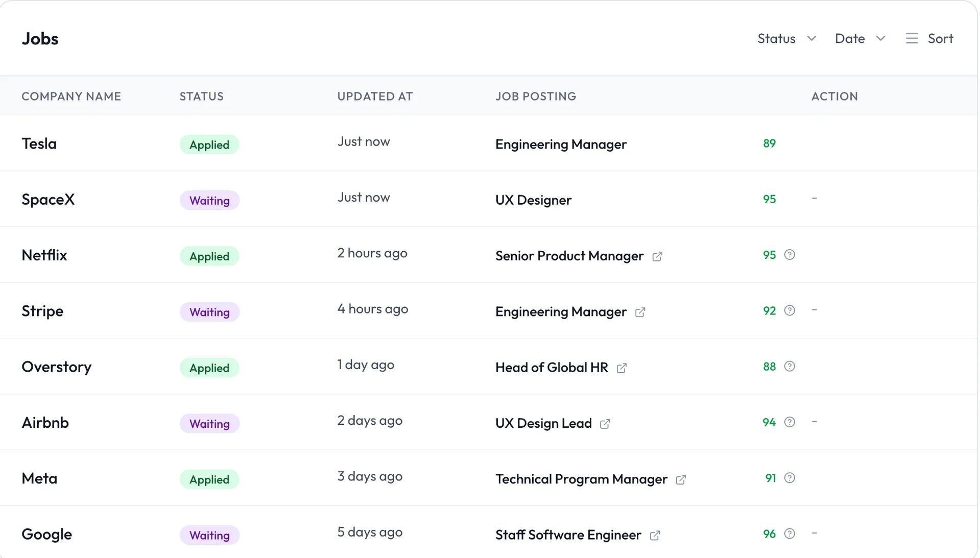This screenshot has width=980, height=558.
Task: Click Google's Waiting status badge
Action: click(x=209, y=535)
